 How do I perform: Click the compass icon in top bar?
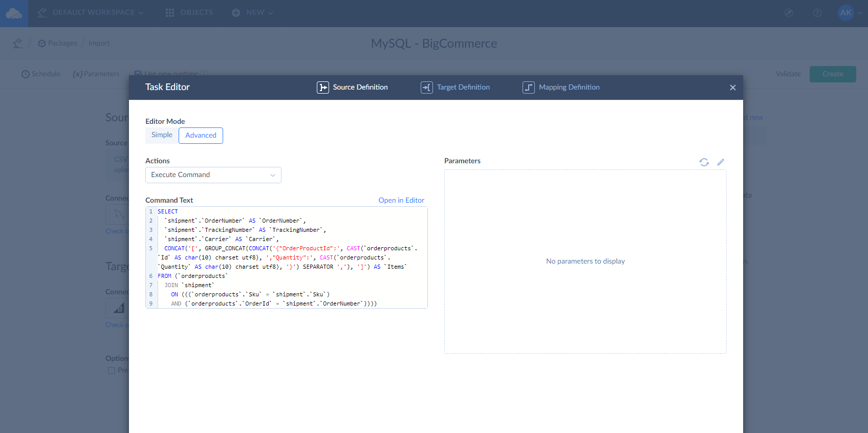pos(789,13)
